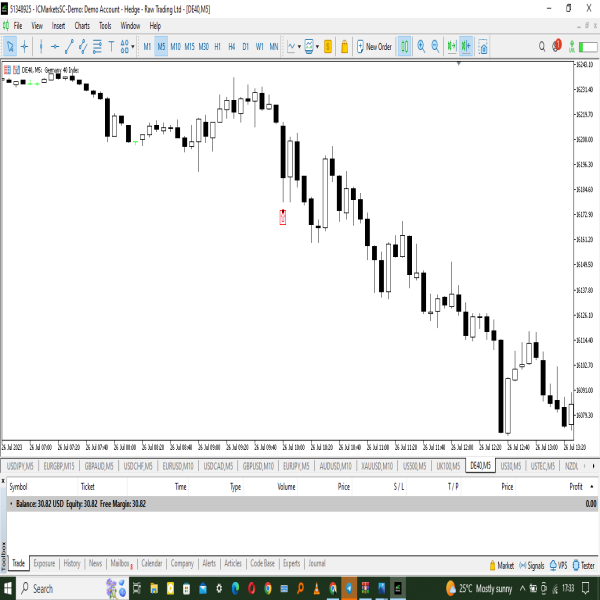Switch chart to H1 timeframe
The height and width of the screenshot is (600, 600).
click(x=217, y=47)
